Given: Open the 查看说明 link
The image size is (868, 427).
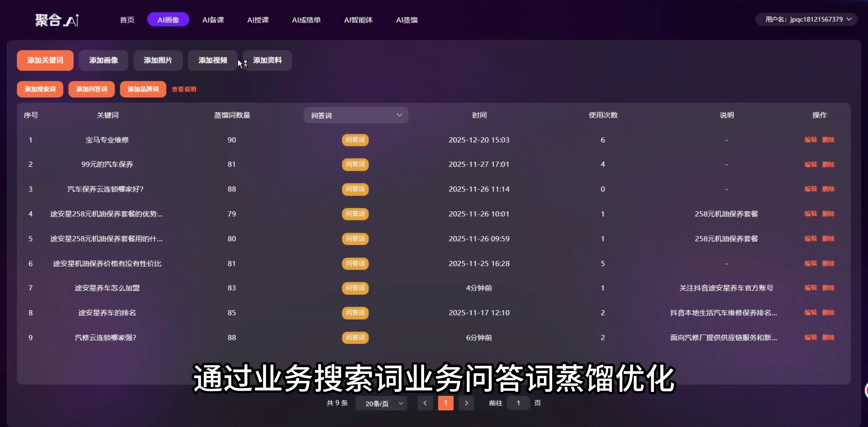Looking at the screenshot, I should (184, 89).
